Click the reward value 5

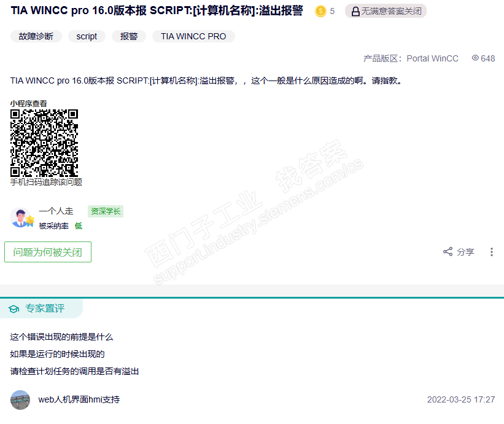[x=332, y=11]
